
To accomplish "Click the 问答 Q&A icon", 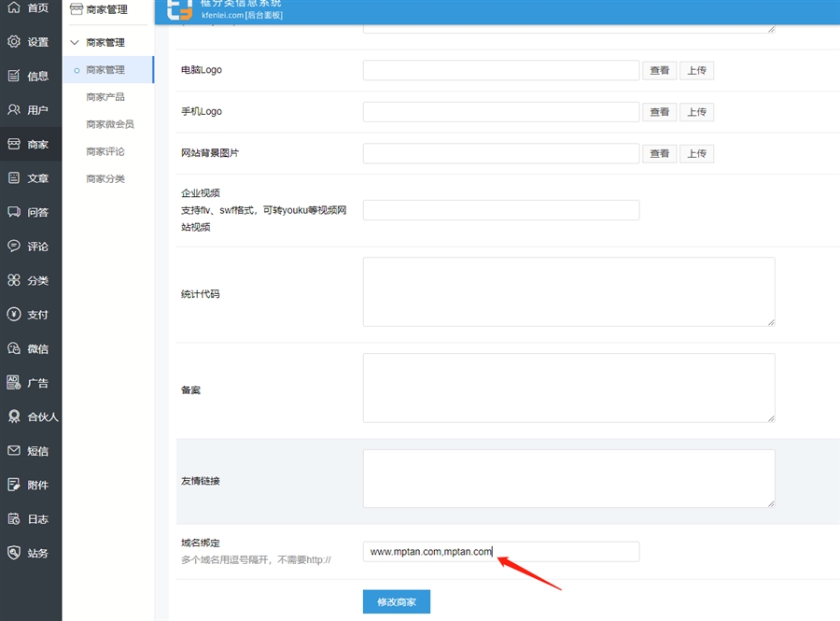I will (x=13, y=212).
